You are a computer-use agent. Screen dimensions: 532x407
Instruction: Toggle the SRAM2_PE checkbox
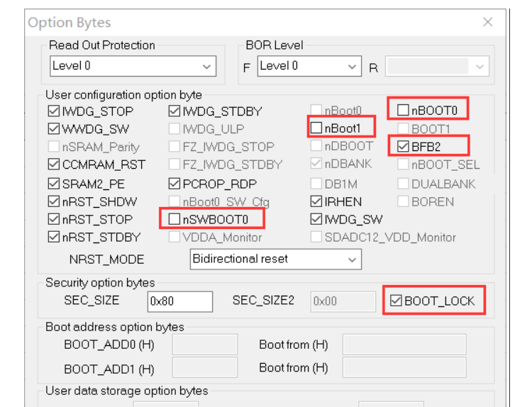[54, 184]
